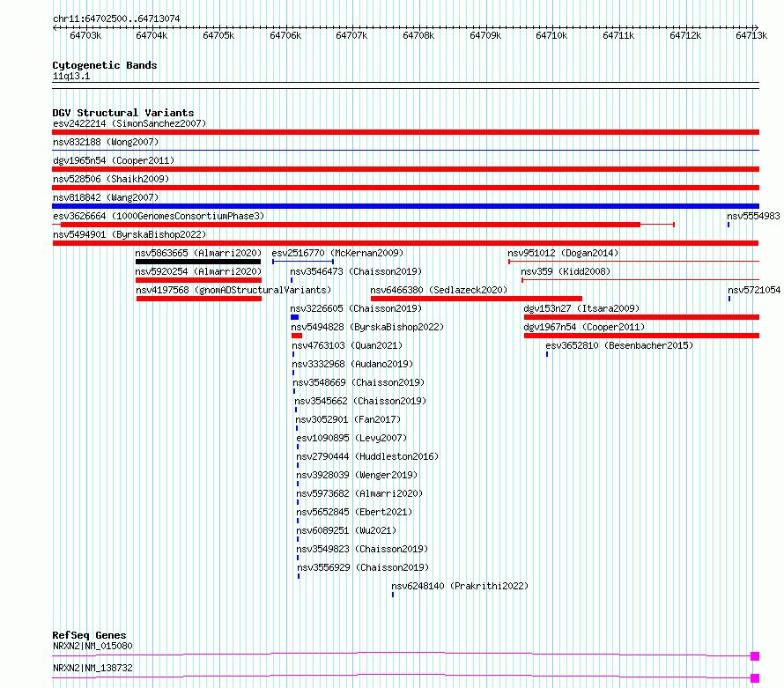This screenshot has width=784, height=688.
Task: Click nsv4763103 (Quan2021) label
Action: tap(347, 345)
